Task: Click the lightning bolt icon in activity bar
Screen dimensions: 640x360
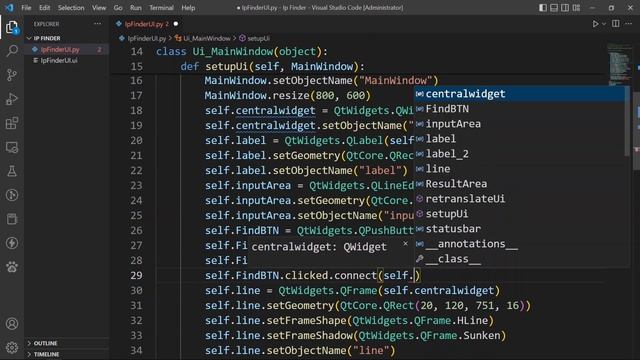Action: click(x=12, y=243)
